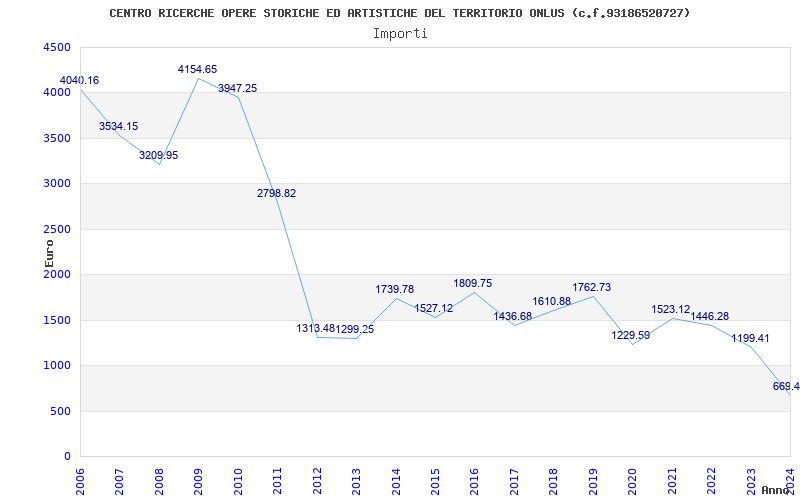
Task: Select the 3500 y-axis tick label
Action: [x=57, y=138]
